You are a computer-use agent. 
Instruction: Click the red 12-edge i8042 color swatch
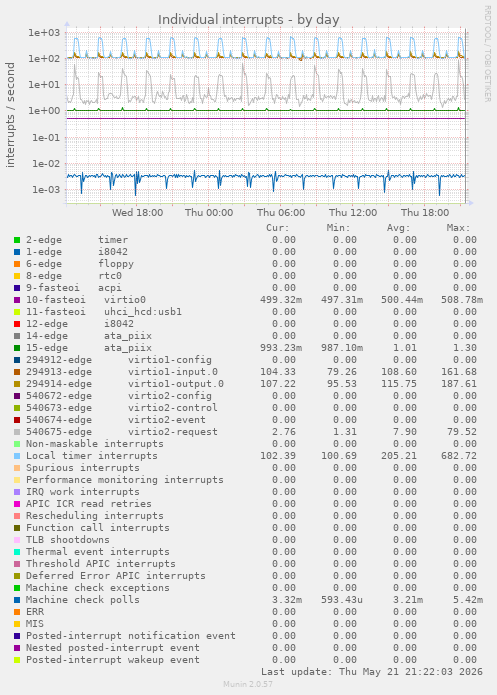(17, 324)
